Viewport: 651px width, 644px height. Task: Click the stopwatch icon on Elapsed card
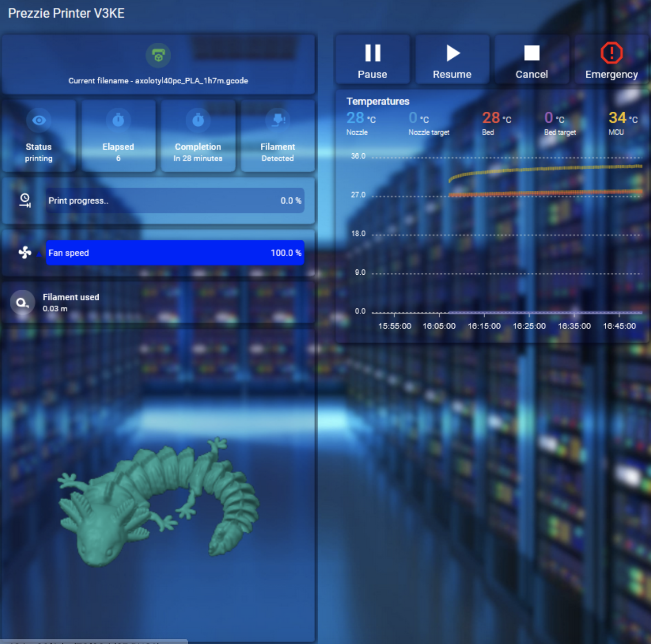tap(118, 120)
